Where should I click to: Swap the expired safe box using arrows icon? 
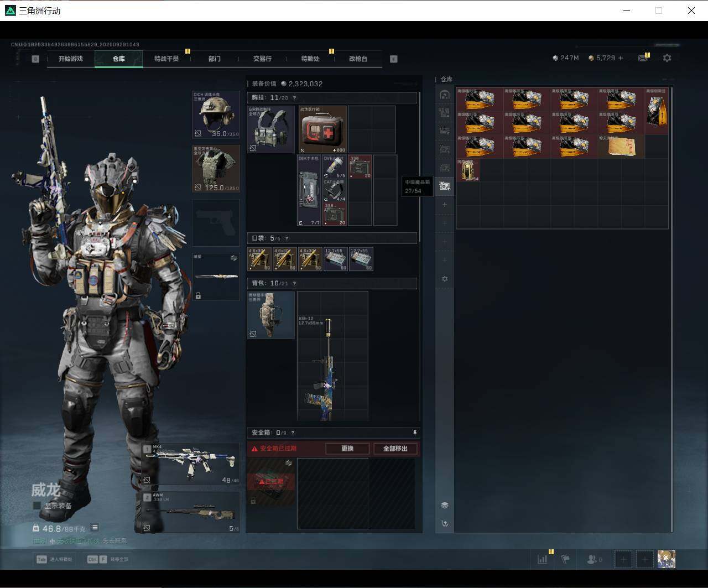(288, 463)
